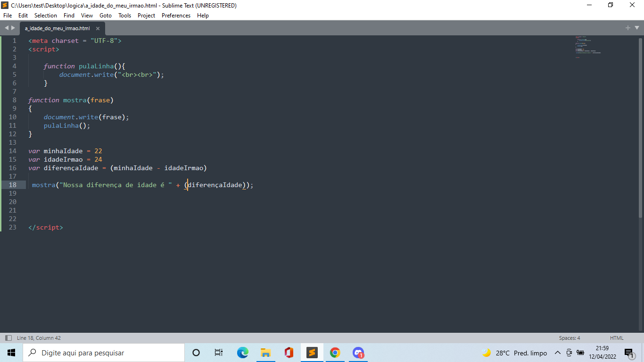644x362 pixels.
Task: Click the "Nossa diferença de idade é" string
Action: pyautogui.click(x=116, y=185)
